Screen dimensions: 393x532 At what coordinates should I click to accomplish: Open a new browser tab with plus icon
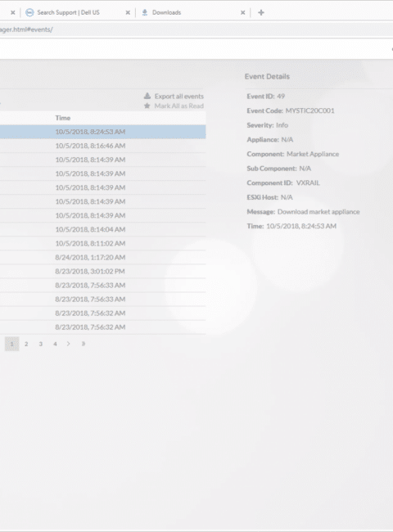click(x=261, y=12)
